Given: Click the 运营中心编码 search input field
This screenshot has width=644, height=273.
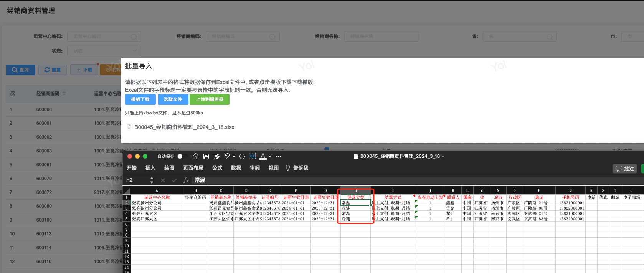Looking at the screenshot, I should [104, 36].
